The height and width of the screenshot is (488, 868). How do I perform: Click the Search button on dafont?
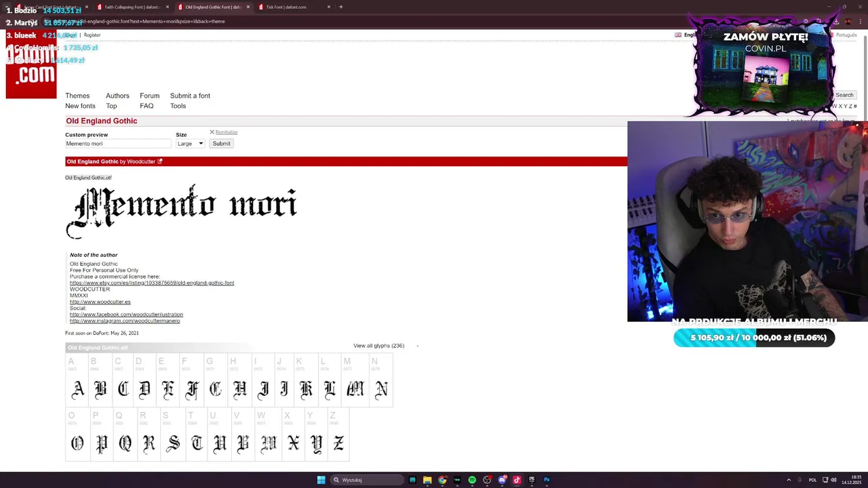tap(844, 95)
